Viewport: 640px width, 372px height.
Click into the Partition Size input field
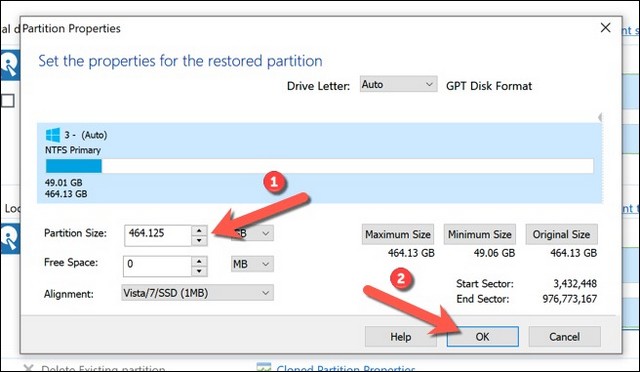(x=158, y=235)
